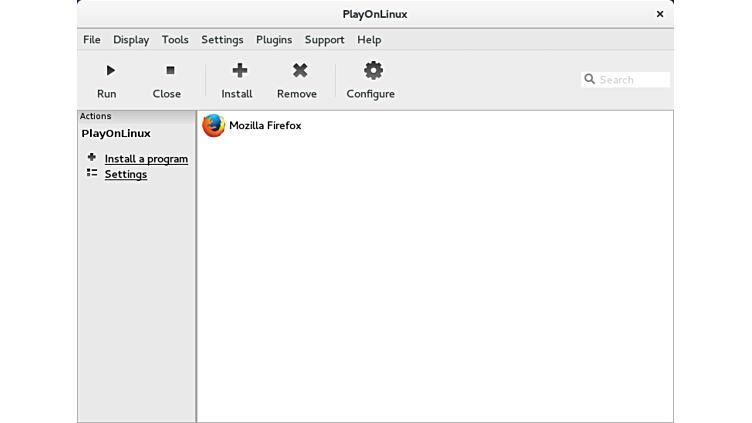Click the list icon beside sidebar Settings

[92, 173]
